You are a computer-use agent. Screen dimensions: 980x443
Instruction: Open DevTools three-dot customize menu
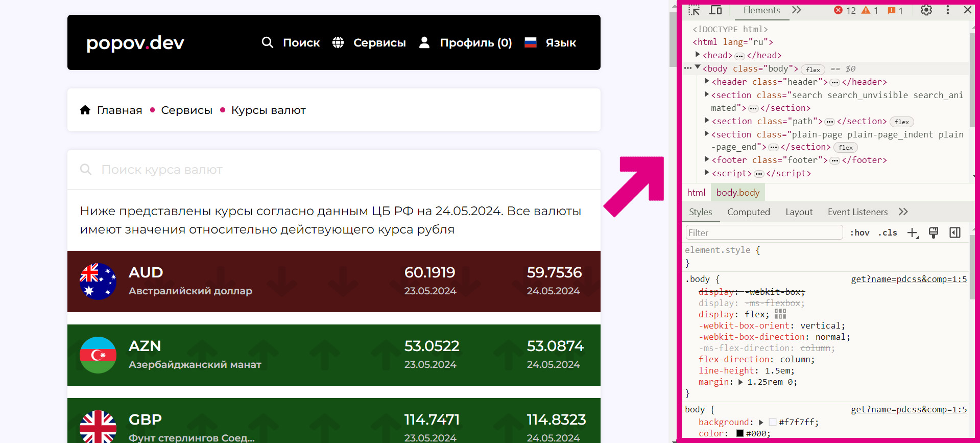[x=947, y=10]
